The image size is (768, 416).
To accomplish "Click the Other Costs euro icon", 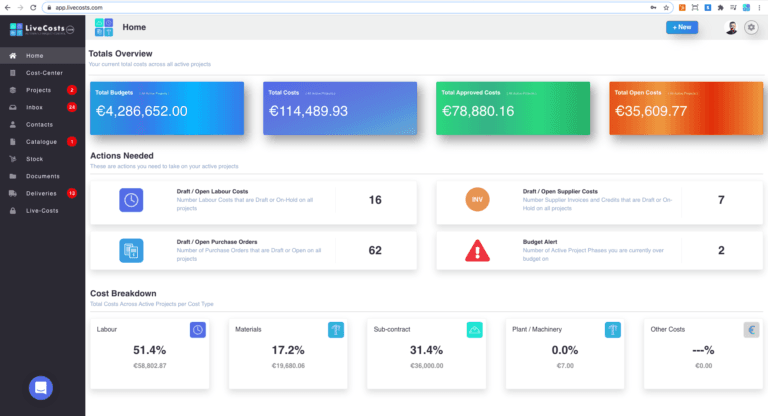I will pos(751,329).
